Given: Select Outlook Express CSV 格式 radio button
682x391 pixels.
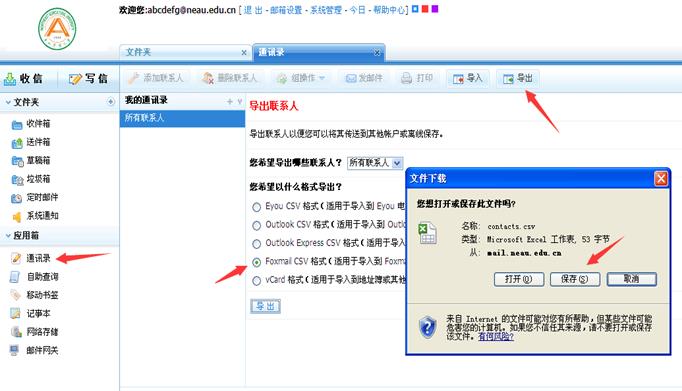Looking at the screenshot, I should pyautogui.click(x=257, y=244).
